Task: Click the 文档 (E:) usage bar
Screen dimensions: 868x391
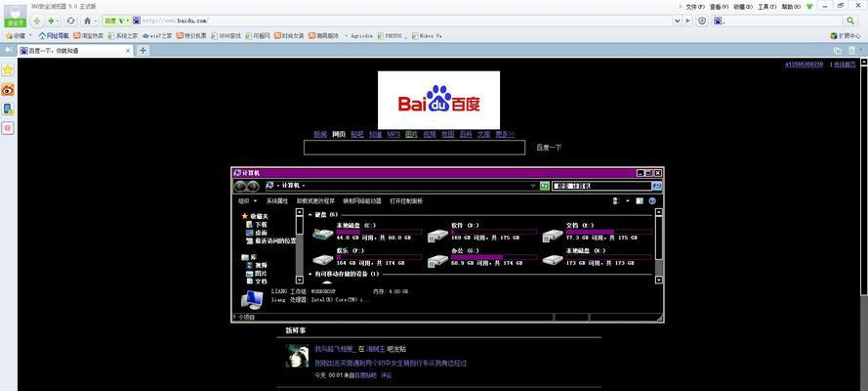Action: coord(609,232)
